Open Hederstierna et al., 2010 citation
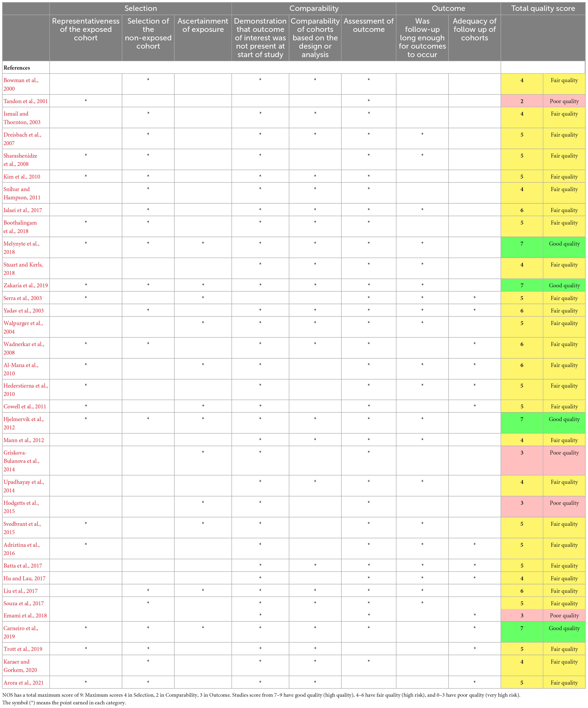The height and width of the screenshot is (708, 588). (x=26, y=390)
